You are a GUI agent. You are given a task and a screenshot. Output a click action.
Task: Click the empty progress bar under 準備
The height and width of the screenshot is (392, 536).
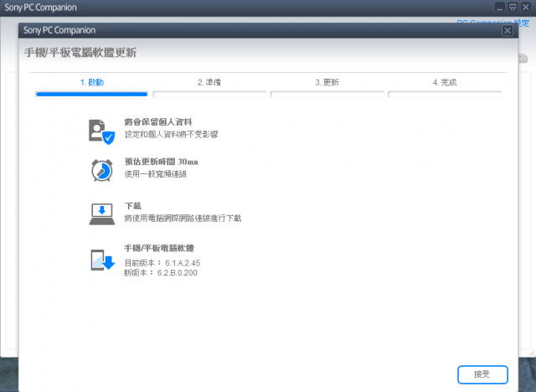(x=209, y=94)
